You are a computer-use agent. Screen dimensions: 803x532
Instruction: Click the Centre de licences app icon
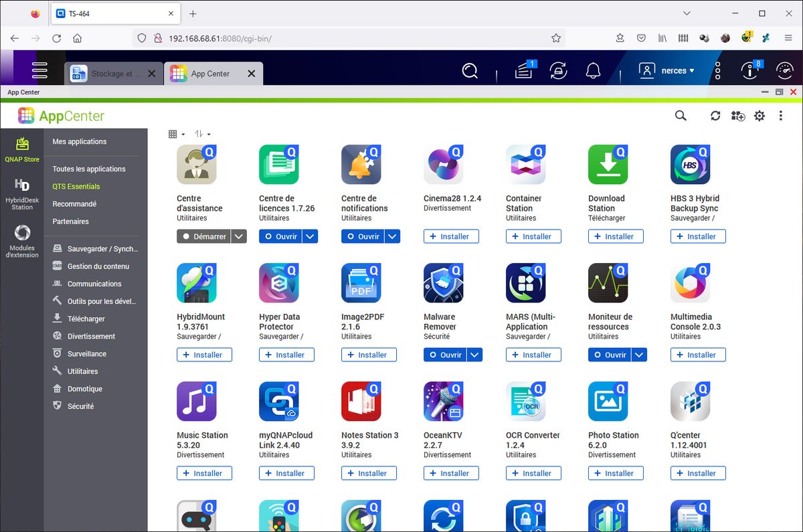pos(279,165)
